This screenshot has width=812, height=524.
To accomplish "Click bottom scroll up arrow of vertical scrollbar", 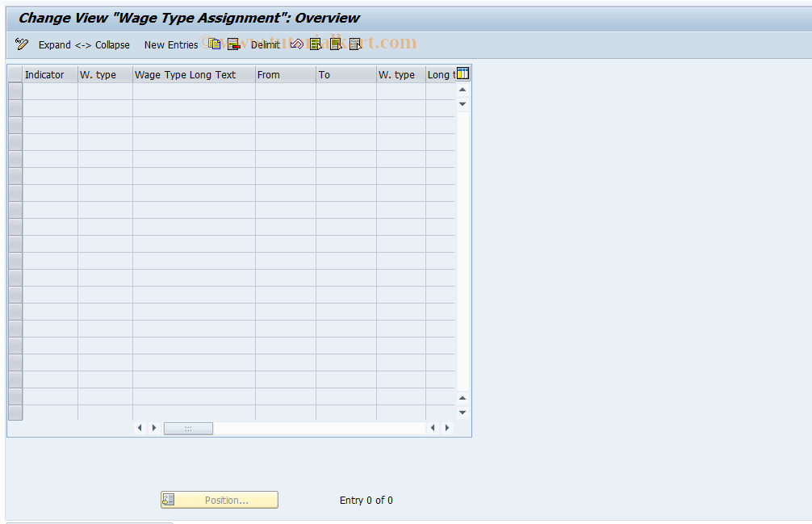I will pyautogui.click(x=463, y=398).
